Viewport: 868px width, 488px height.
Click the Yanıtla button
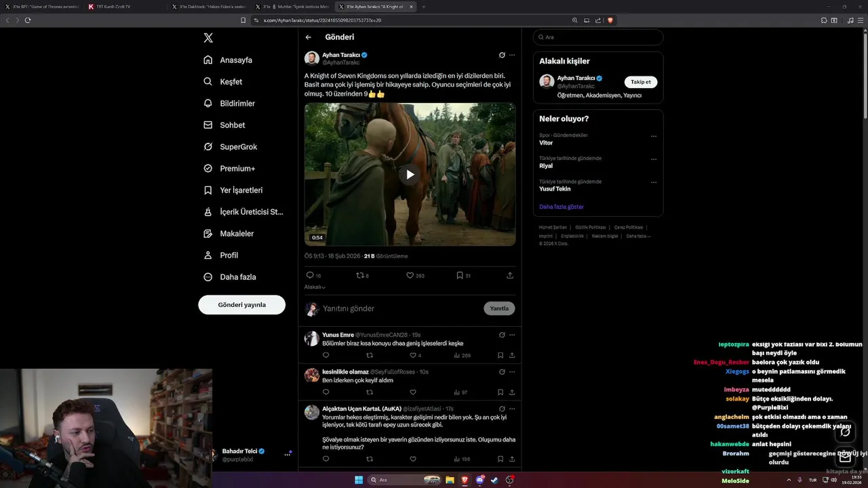[499, 308]
